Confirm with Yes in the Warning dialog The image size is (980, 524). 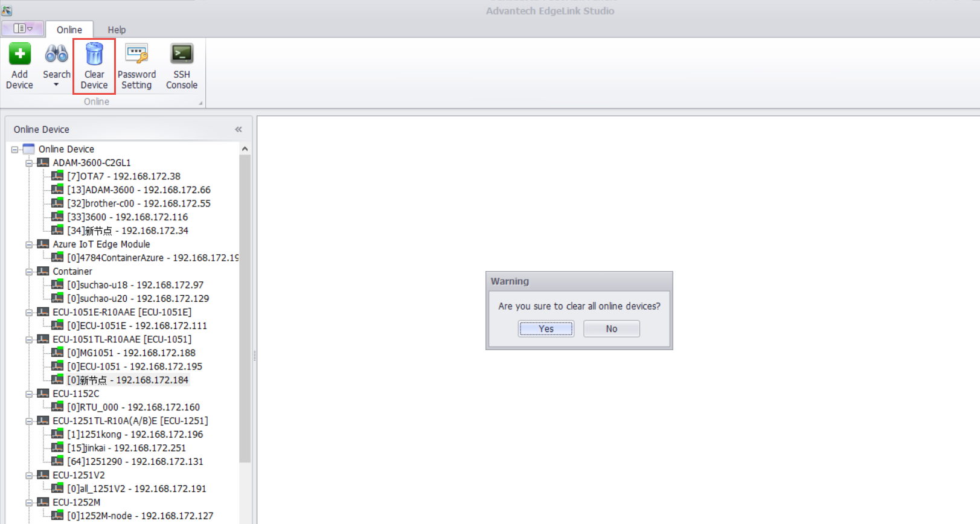546,329
